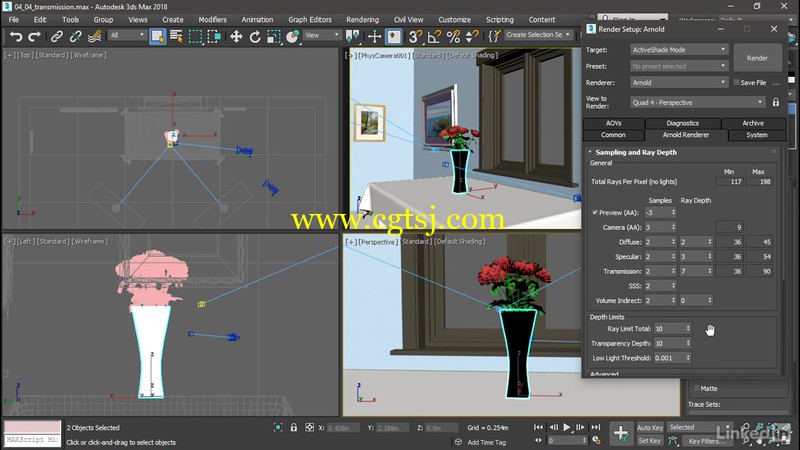Activate the Select Object tool
Image resolution: width=800 pixels, height=450 pixels.
(x=158, y=36)
